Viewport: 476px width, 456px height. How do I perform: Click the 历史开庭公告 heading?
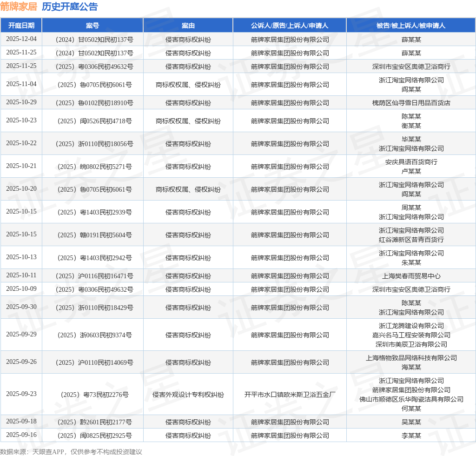click(x=70, y=7)
